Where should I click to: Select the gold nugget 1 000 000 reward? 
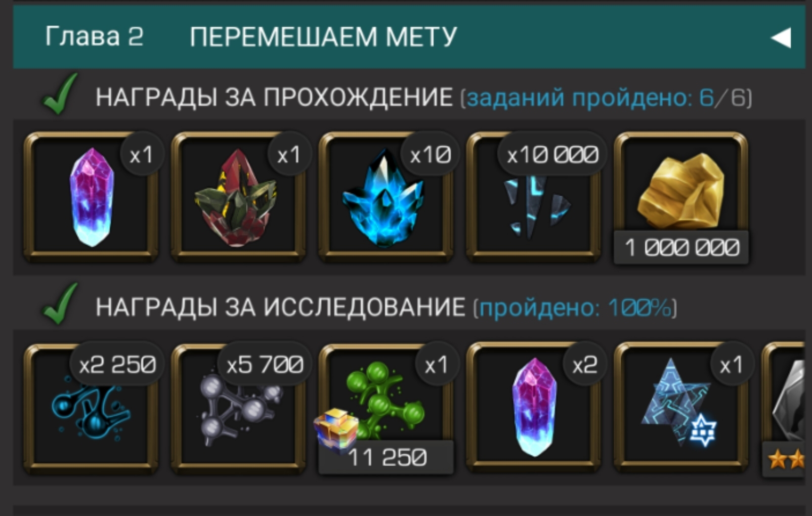coord(681,198)
